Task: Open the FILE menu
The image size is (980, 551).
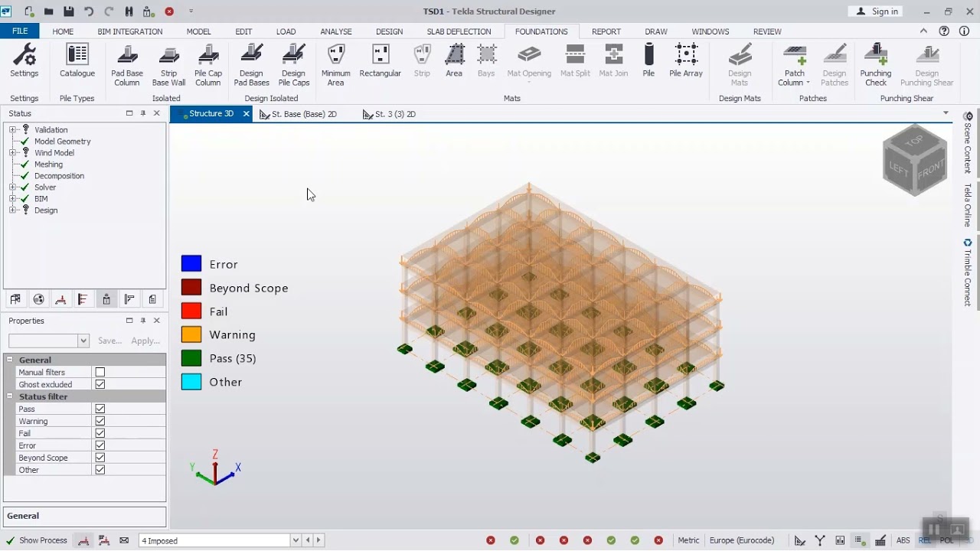Action: tap(20, 31)
